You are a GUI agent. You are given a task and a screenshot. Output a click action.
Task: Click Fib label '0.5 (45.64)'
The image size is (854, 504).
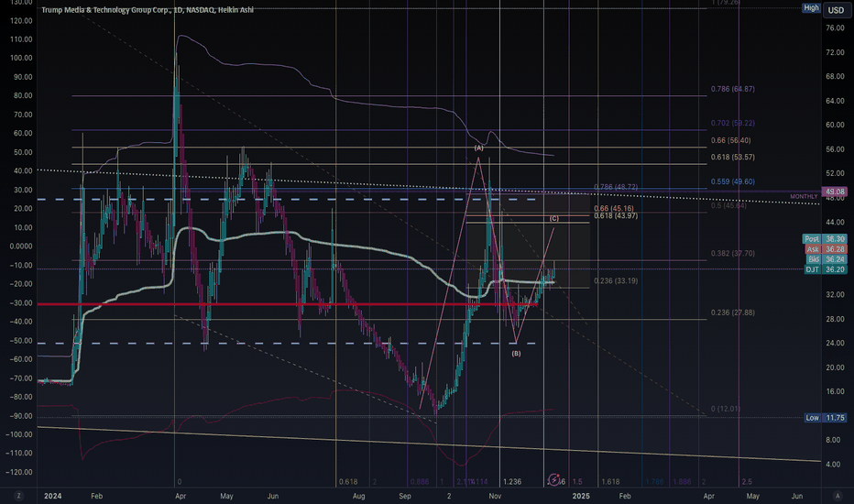click(728, 205)
